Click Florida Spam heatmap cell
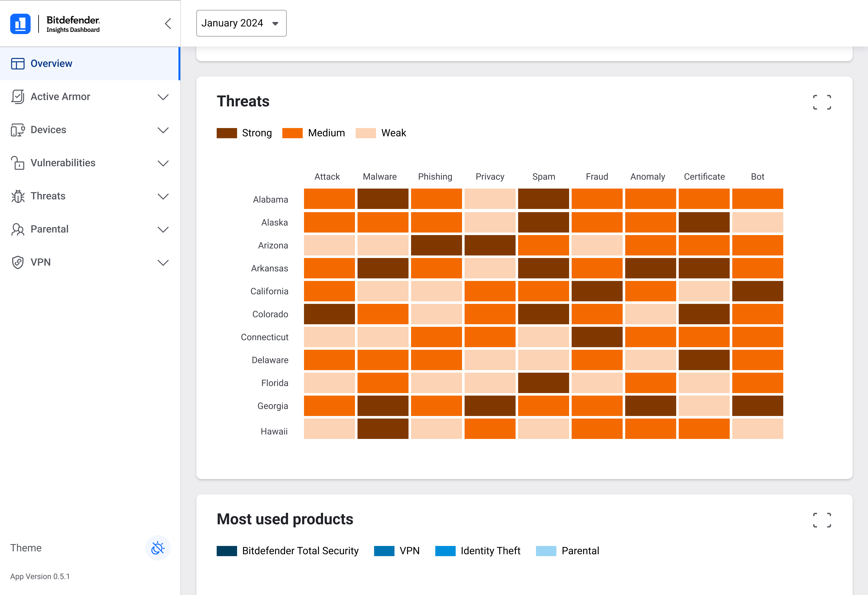The width and height of the screenshot is (868, 595). [x=543, y=383]
